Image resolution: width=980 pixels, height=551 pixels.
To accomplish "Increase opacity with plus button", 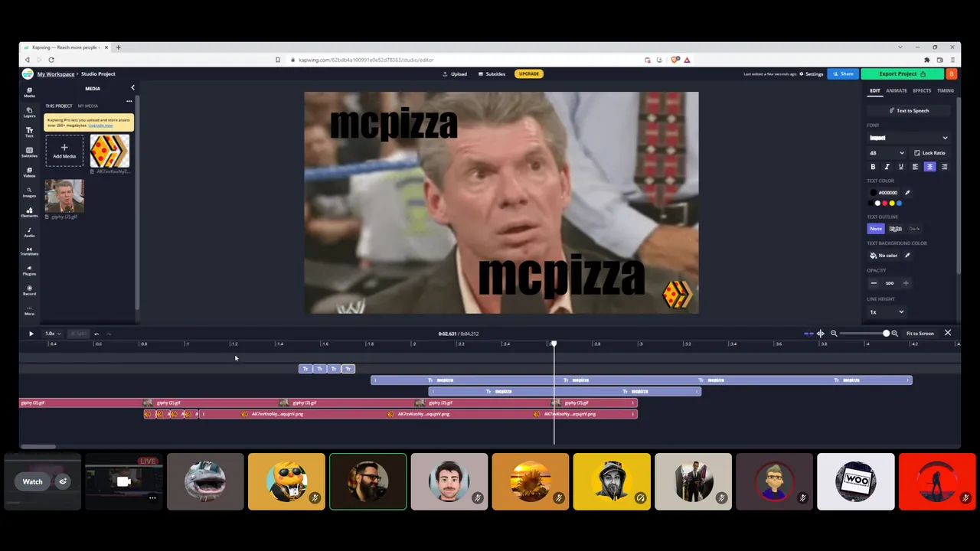I will [906, 283].
